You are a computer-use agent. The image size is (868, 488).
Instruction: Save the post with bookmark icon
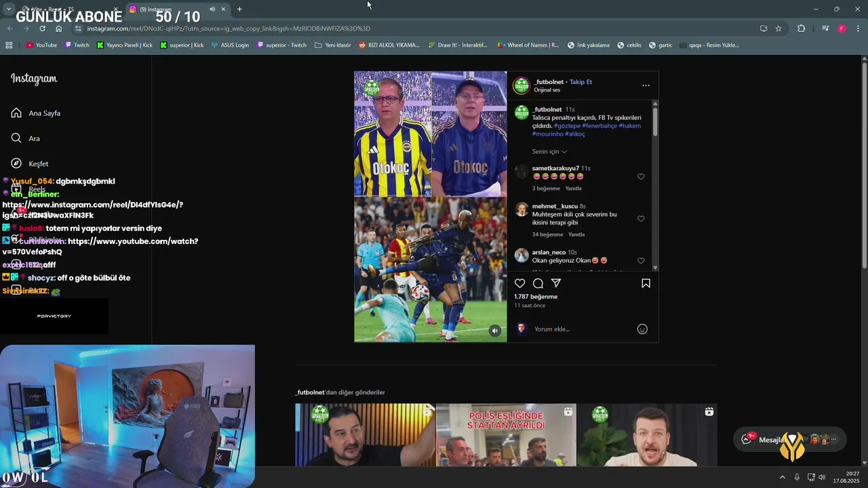[646, 283]
